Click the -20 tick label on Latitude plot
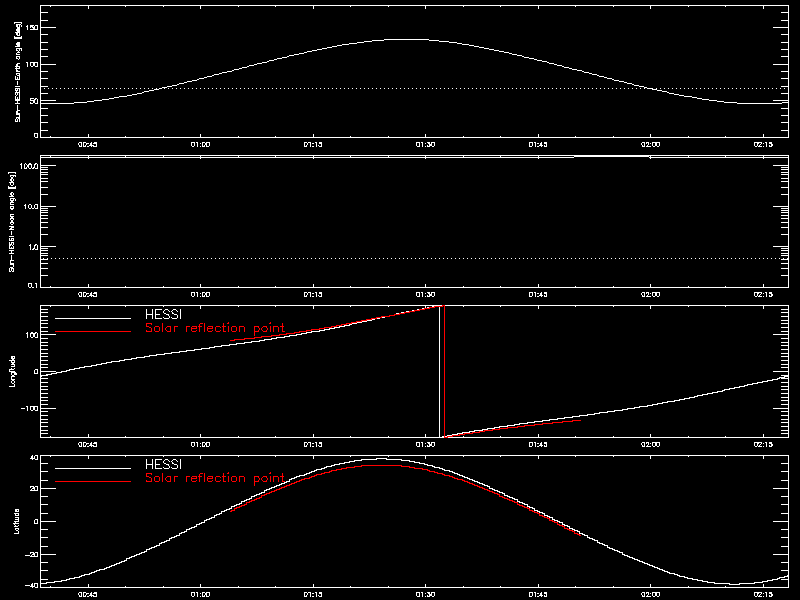This screenshot has width=800, height=600. click(32, 554)
